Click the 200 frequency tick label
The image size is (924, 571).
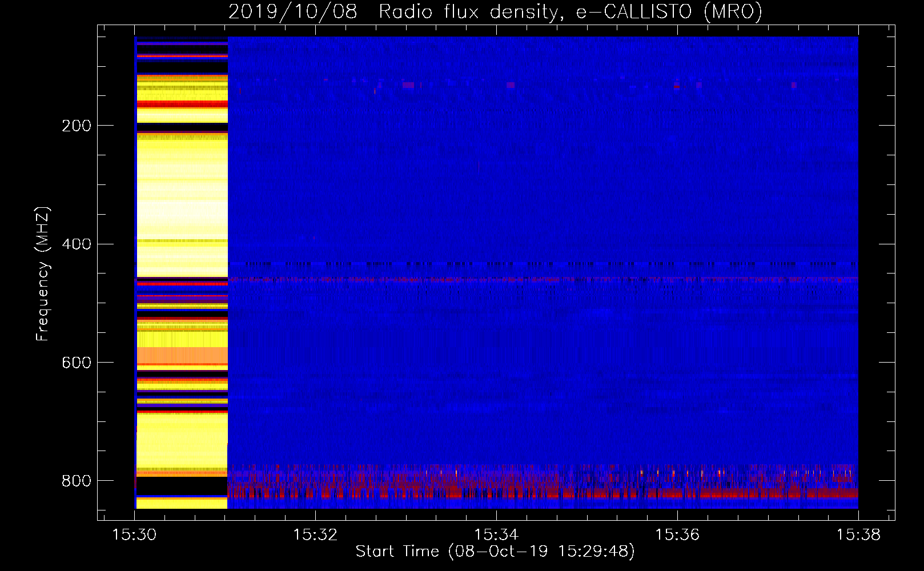pos(77,126)
